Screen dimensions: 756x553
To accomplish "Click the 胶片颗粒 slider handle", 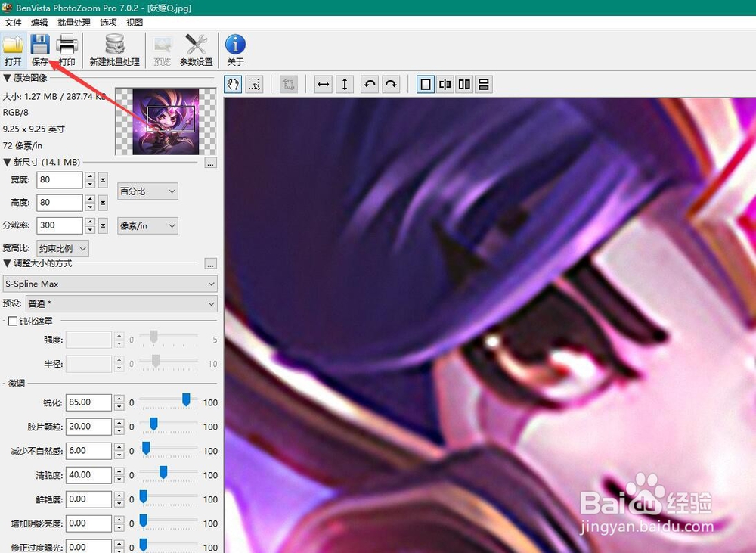I will pos(153,424).
